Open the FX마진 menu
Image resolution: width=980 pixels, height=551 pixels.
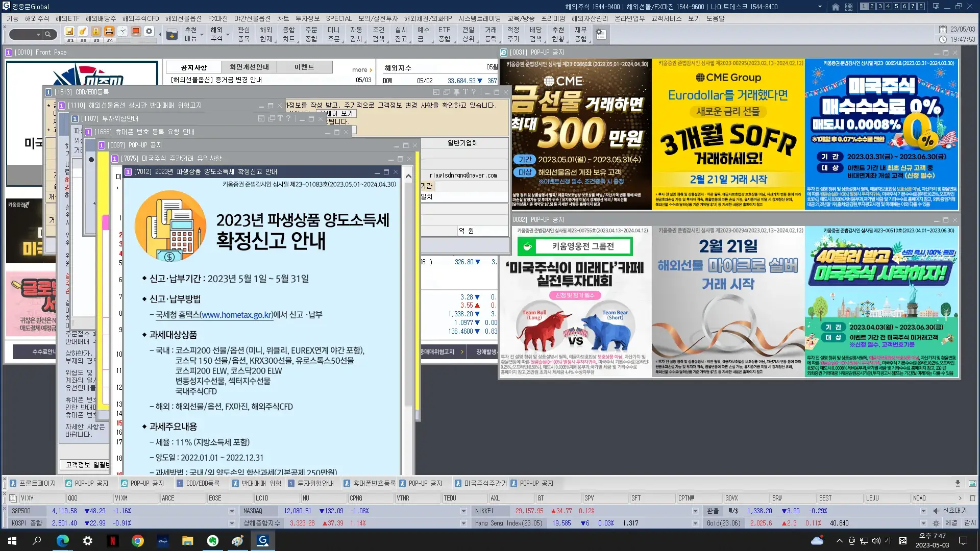(218, 18)
